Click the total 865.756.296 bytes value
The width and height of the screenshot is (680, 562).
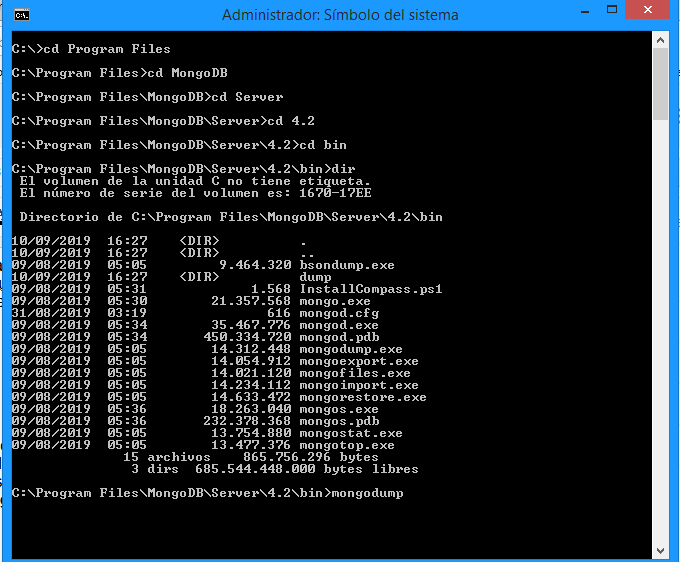click(287, 457)
